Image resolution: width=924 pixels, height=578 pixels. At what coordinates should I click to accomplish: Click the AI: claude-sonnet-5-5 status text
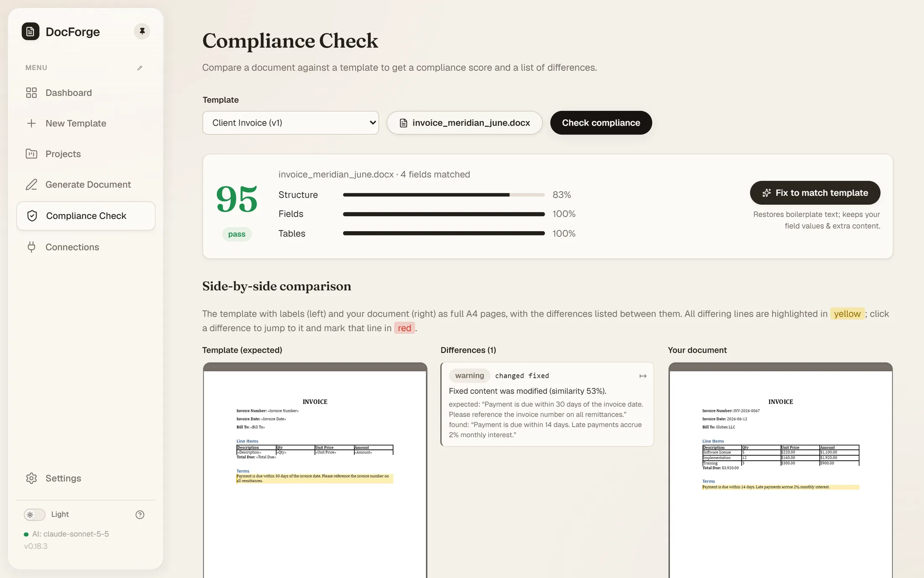click(x=70, y=534)
